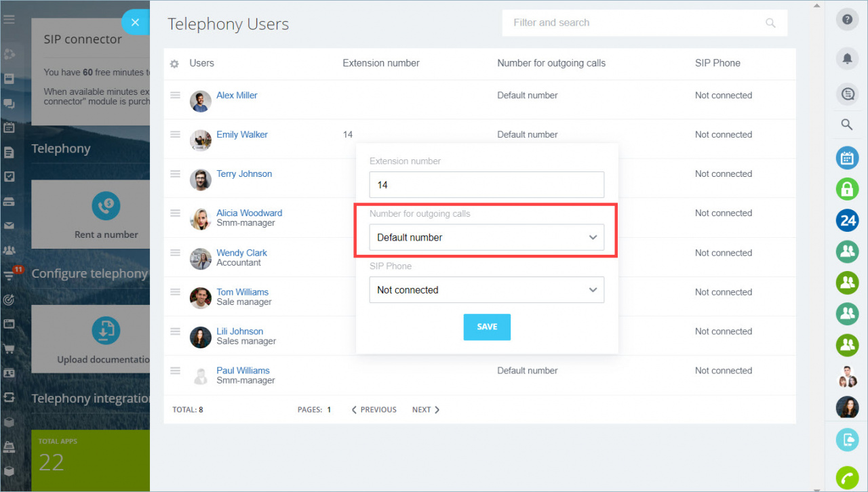Image resolution: width=868 pixels, height=492 pixels.
Task: Open the help question mark icon
Action: point(847,20)
